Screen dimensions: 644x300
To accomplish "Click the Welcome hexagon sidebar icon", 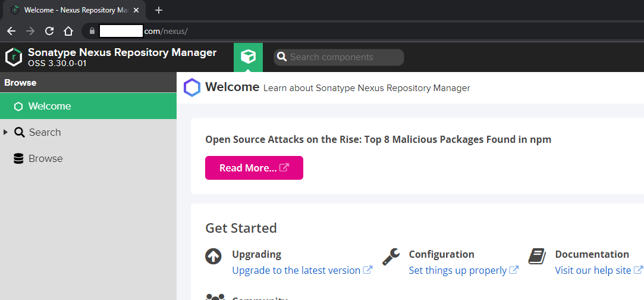I will pyautogui.click(x=18, y=107).
